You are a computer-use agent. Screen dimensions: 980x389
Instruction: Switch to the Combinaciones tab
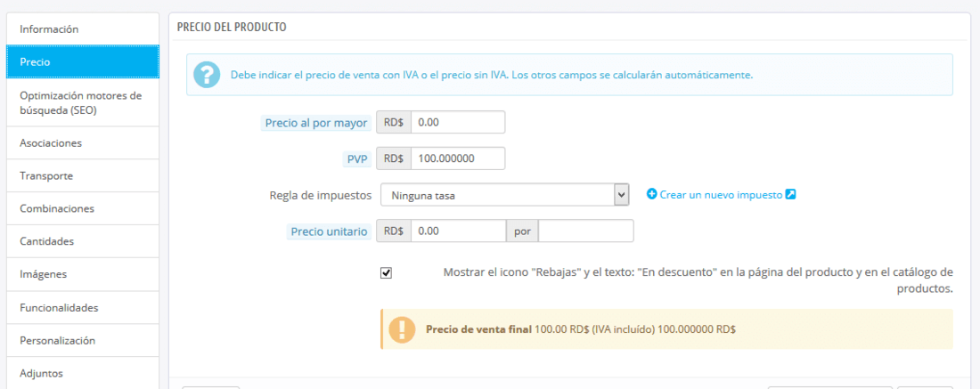pyautogui.click(x=83, y=208)
